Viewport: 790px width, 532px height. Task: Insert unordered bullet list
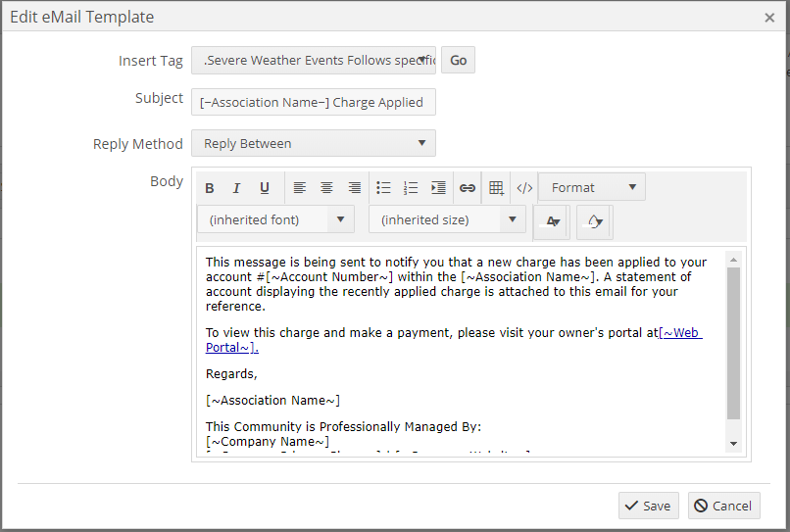point(383,188)
